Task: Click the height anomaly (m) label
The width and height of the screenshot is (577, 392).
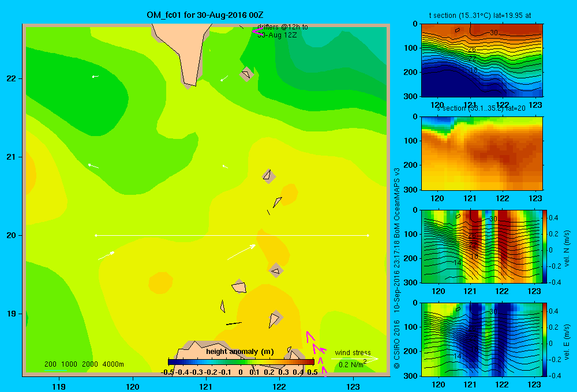Action: point(240,352)
